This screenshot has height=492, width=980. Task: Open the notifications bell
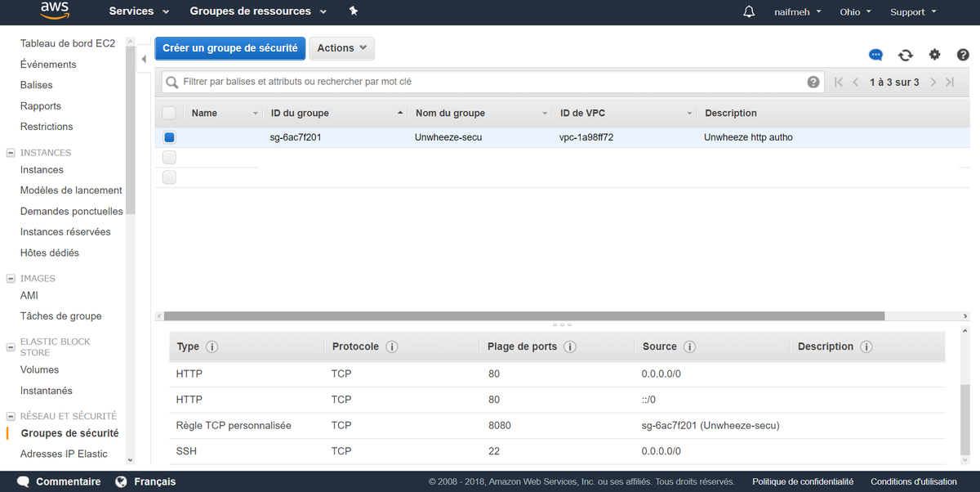(749, 12)
